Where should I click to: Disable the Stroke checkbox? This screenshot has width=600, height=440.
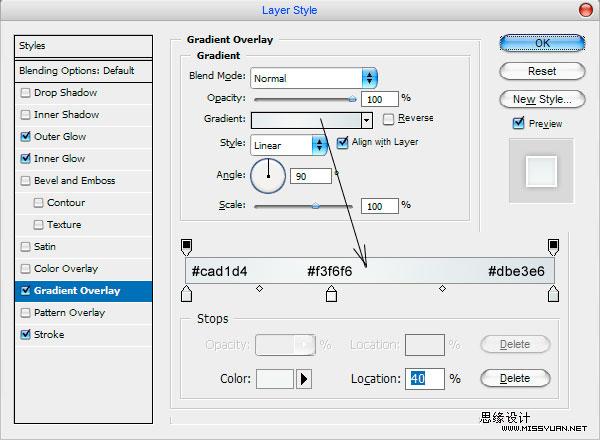25,335
